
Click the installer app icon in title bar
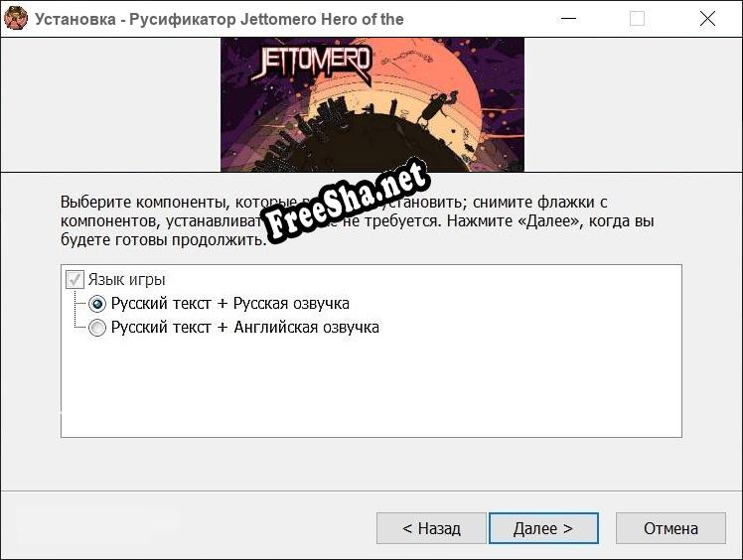(x=16, y=19)
